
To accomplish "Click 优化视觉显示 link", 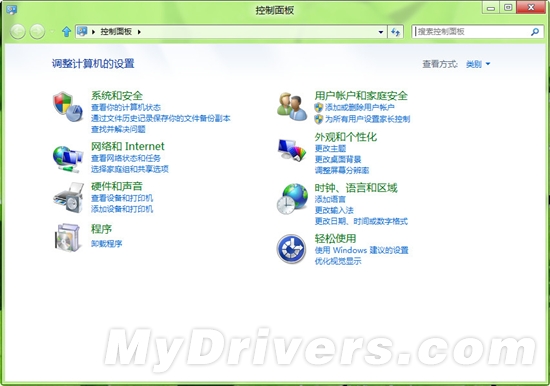I will point(338,261).
